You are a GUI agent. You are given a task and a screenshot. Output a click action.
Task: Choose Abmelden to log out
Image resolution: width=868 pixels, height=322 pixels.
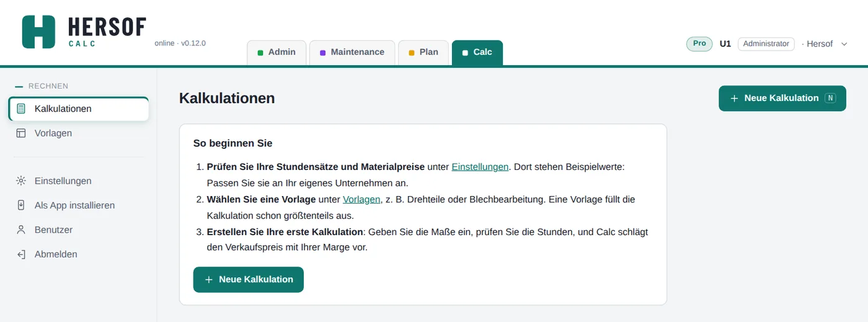pyautogui.click(x=79, y=254)
